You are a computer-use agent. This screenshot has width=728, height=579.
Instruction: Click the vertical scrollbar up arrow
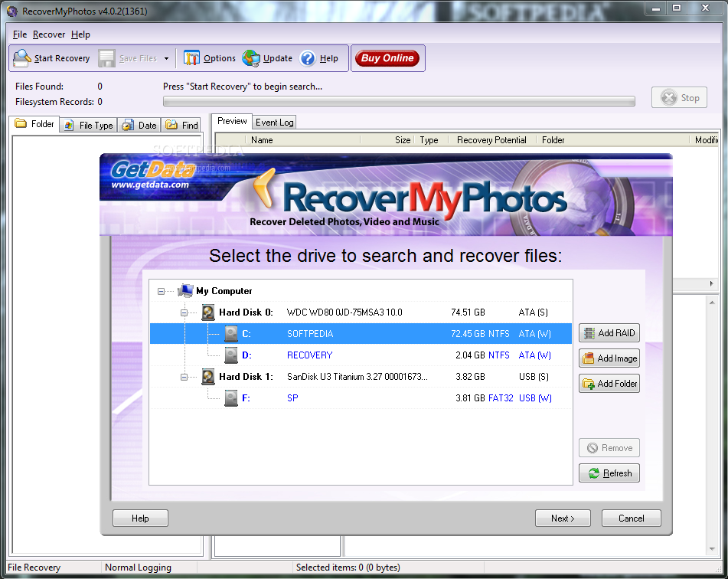point(712,303)
